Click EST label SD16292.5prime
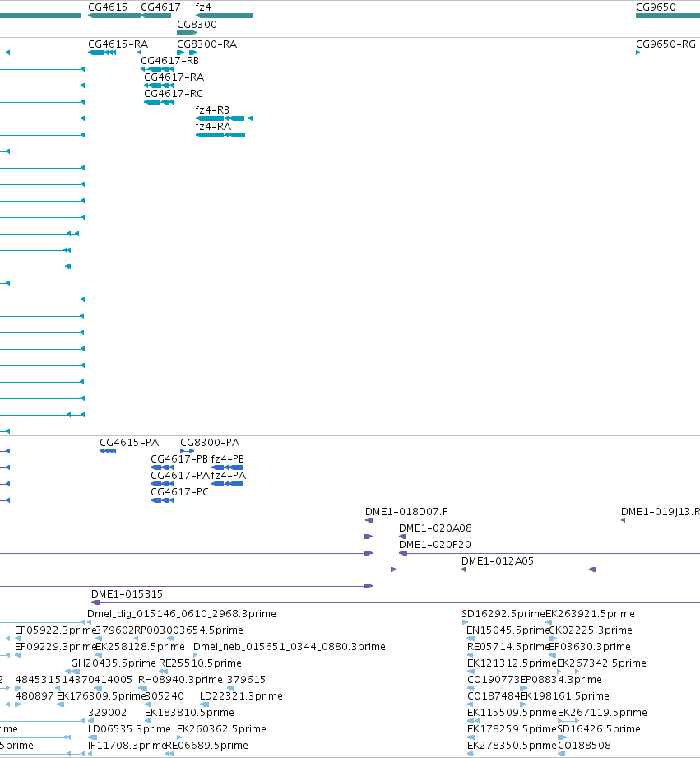Image resolution: width=700 pixels, height=758 pixels. 503,614
